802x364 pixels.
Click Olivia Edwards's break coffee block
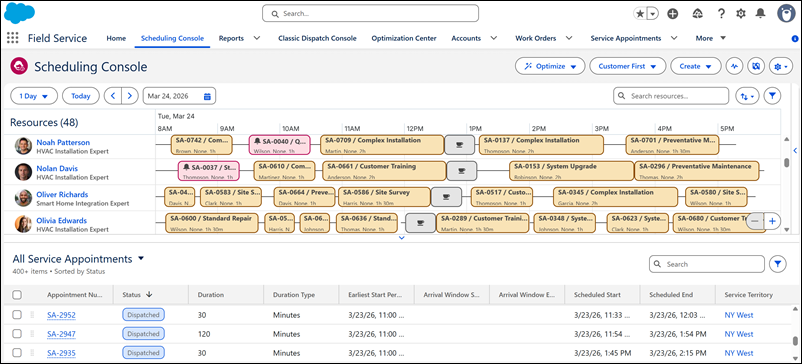[x=420, y=223]
